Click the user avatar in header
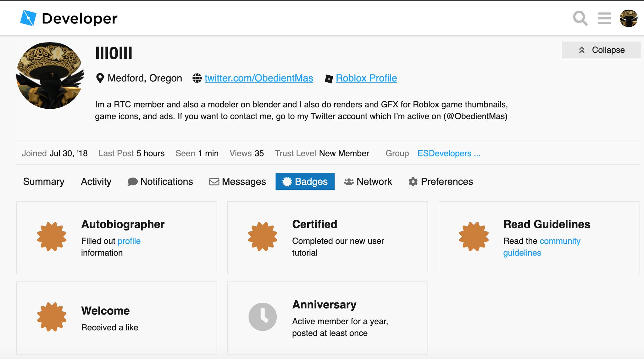644x359 pixels. (x=628, y=18)
